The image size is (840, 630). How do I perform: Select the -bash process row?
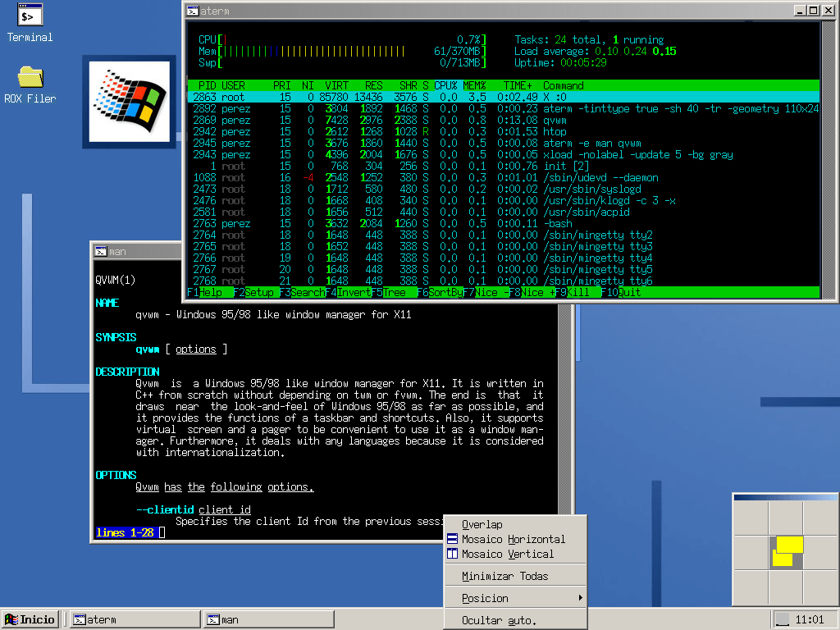503,224
